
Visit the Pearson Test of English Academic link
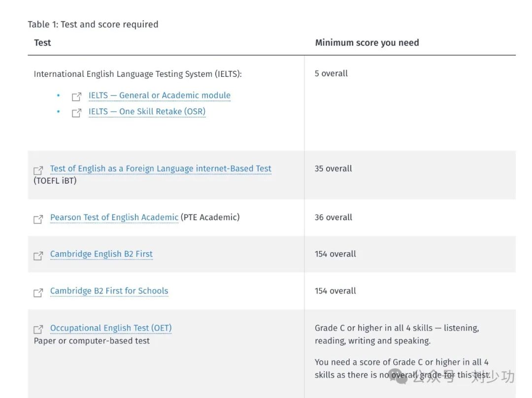point(114,217)
